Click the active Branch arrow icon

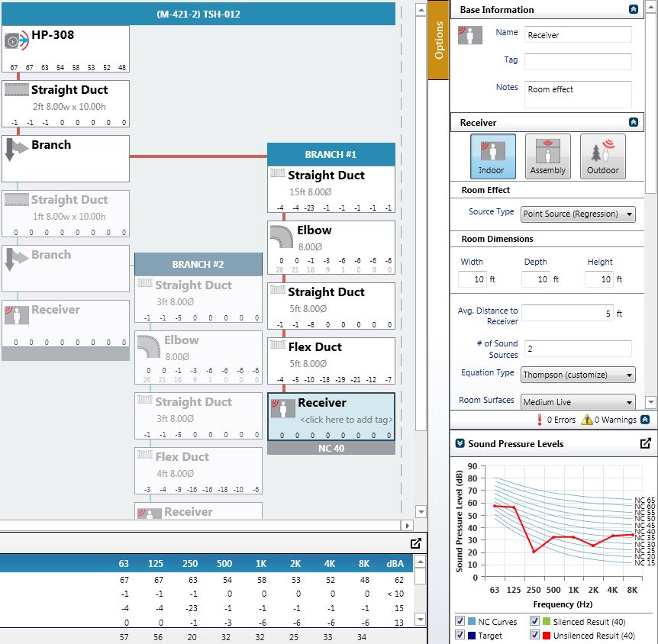(x=17, y=150)
